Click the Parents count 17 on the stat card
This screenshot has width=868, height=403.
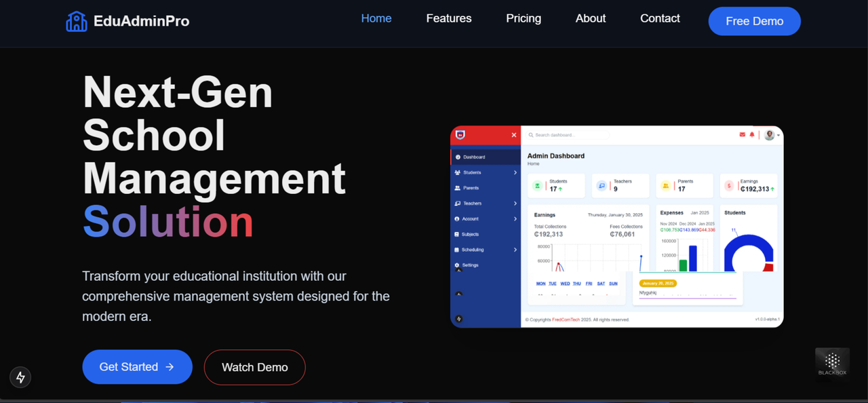(682, 189)
